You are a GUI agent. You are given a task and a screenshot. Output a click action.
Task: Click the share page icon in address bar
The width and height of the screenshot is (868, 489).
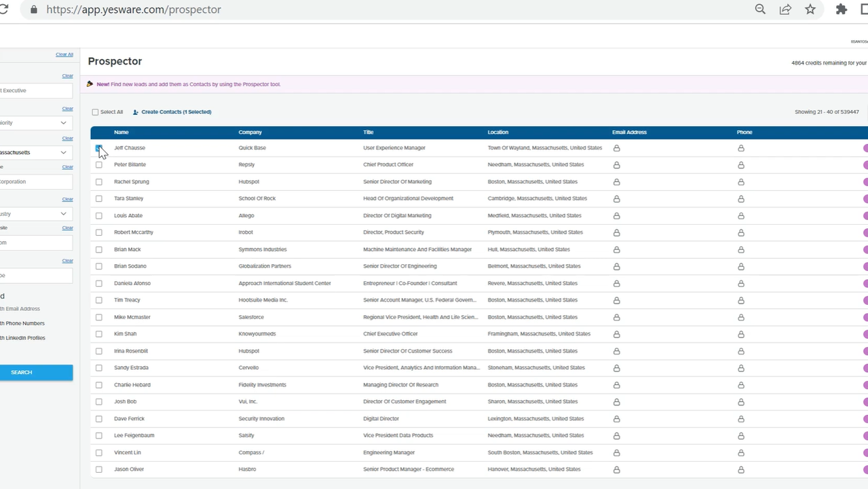click(x=785, y=10)
